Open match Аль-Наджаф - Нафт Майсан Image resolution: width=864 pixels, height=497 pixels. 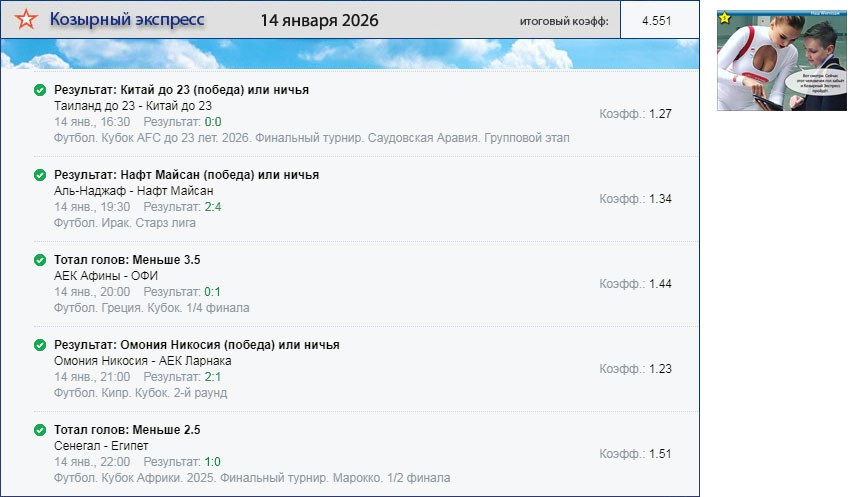tap(133, 191)
